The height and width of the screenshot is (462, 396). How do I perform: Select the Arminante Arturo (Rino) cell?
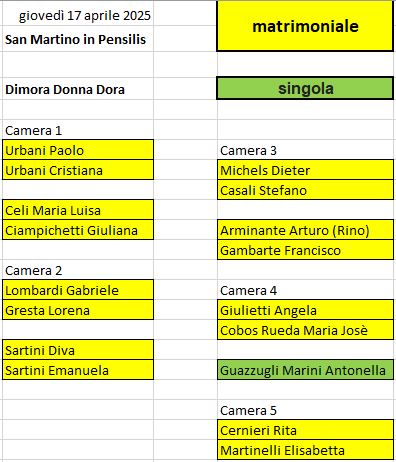[305, 230]
